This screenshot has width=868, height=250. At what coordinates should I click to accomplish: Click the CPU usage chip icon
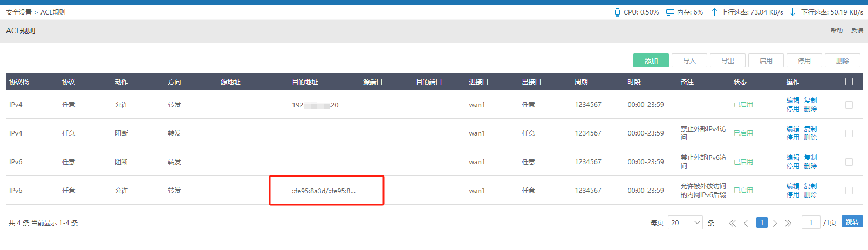click(x=617, y=12)
